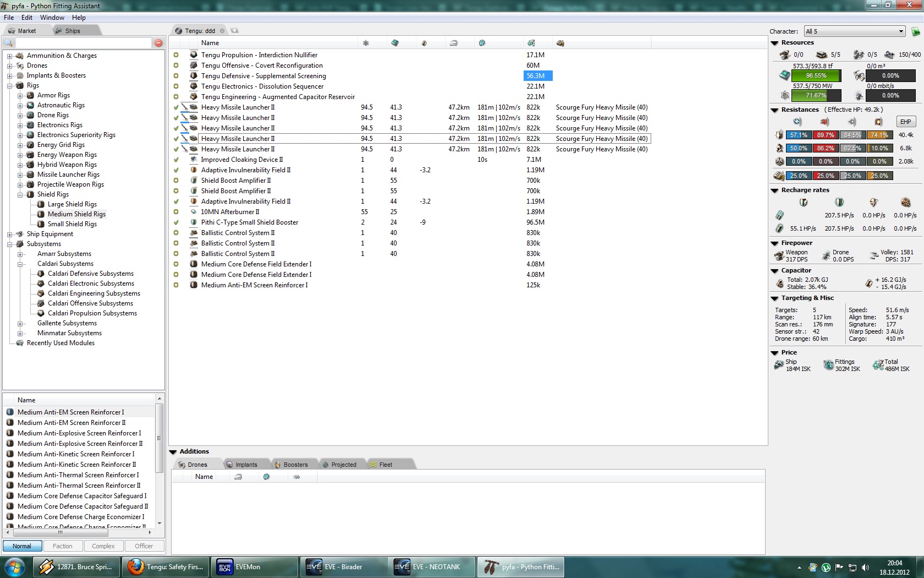The width and height of the screenshot is (924, 578).
Task: Click the explosive resistance column icon
Action: tap(878, 122)
